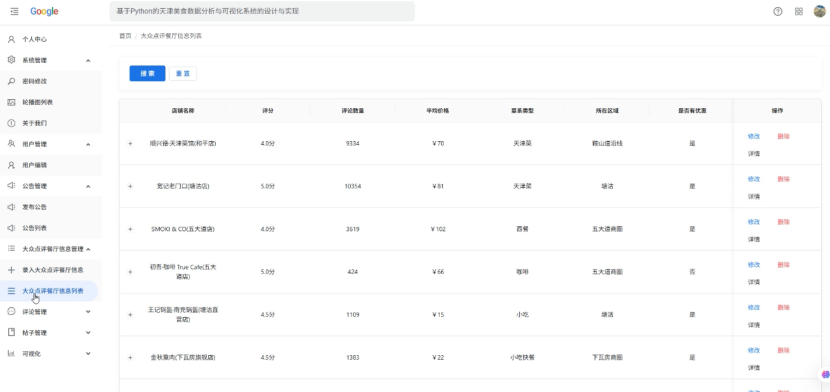Click the 可视化 bar chart icon
Viewport: 830px width, 392px height.
[x=11, y=353]
